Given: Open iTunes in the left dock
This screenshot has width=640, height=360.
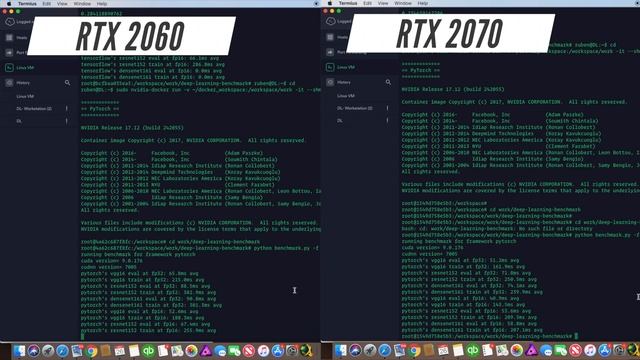Looking at the screenshot, I should pyautogui.click(x=263, y=351).
